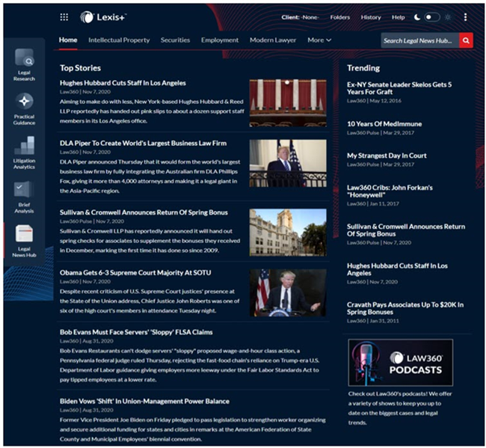
Task: Click 'Law360 | Jan 11, 2017' date line
Action: 372,203
